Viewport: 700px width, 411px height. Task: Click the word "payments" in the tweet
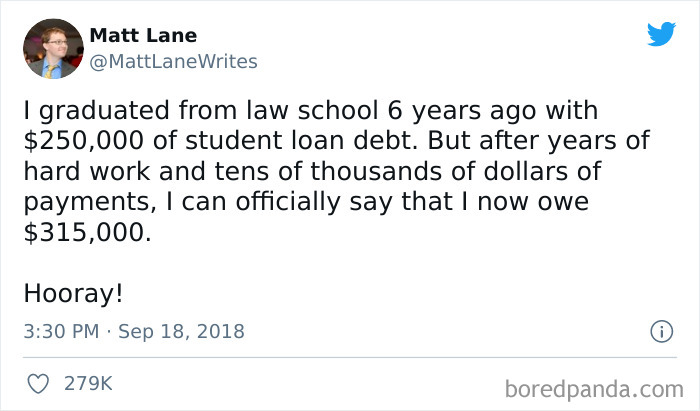pos(83,200)
